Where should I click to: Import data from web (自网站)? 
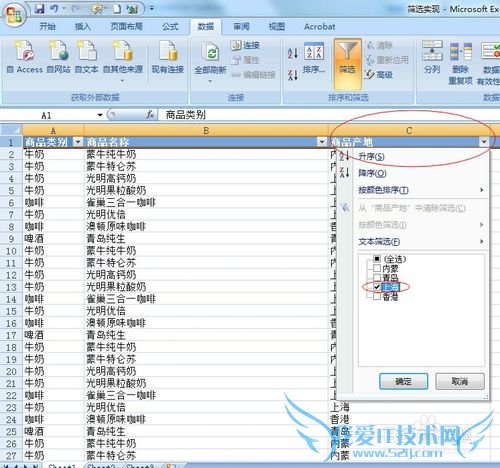58,57
